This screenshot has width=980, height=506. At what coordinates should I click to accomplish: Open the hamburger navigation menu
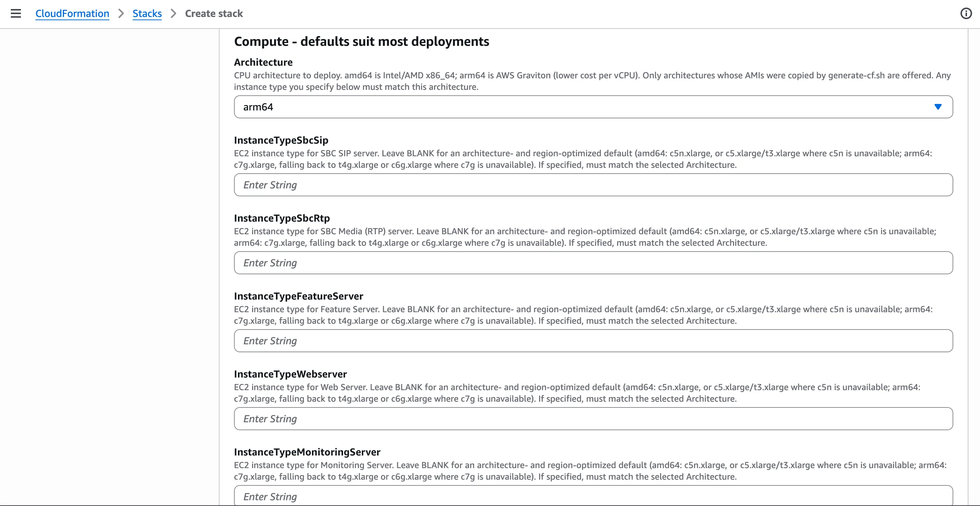pyautogui.click(x=16, y=14)
